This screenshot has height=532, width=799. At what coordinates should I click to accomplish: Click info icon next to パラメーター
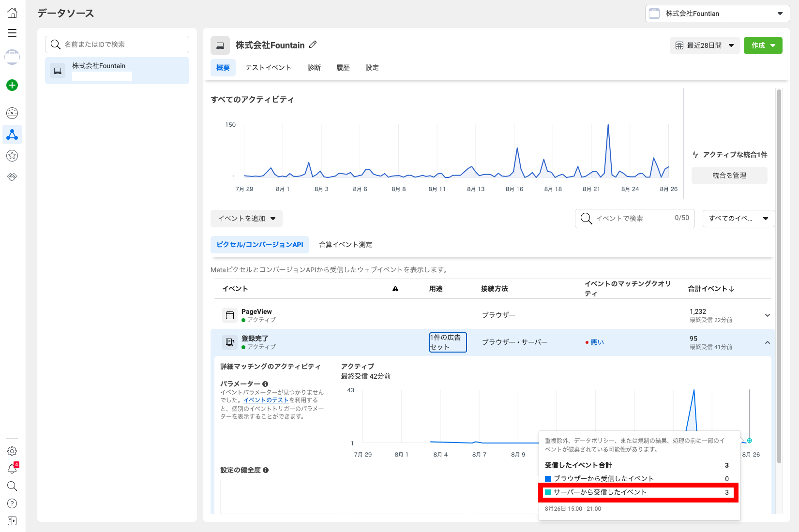pos(265,384)
